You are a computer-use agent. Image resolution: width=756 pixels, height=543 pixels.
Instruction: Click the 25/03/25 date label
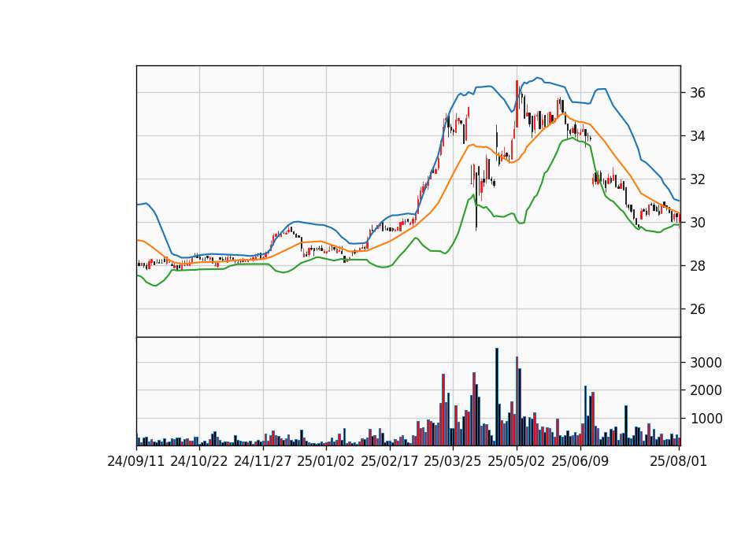pyautogui.click(x=453, y=462)
